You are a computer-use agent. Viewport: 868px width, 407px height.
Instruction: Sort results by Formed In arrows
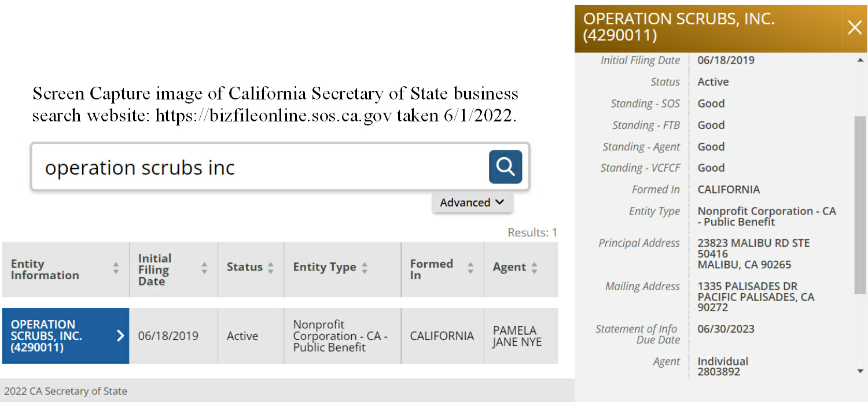(x=470, y=268)
